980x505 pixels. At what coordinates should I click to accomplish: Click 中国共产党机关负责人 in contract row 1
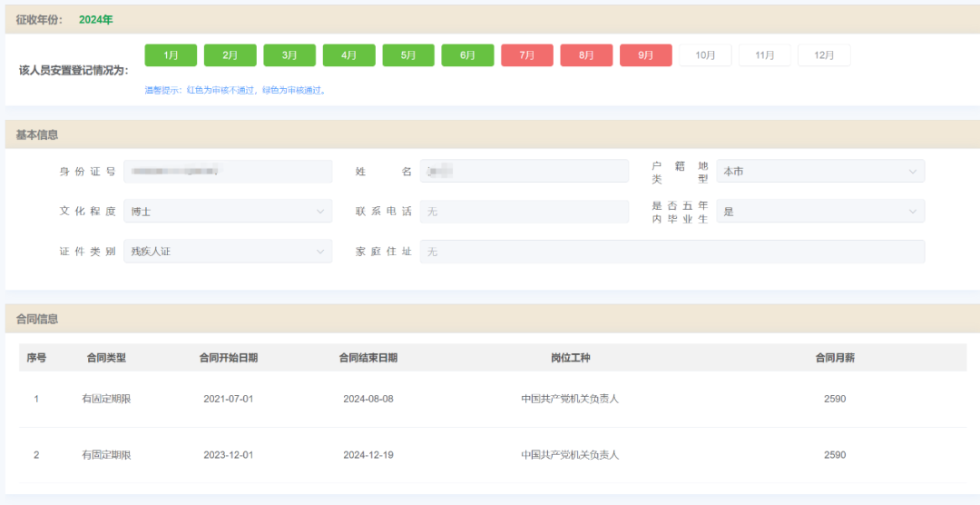570,400
